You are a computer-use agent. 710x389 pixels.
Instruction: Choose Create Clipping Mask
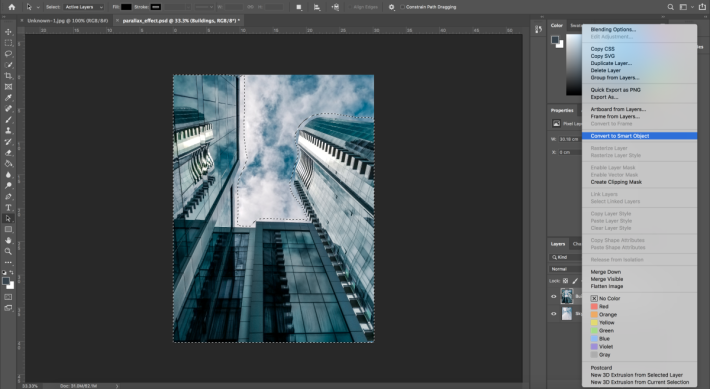click(616, 182)
